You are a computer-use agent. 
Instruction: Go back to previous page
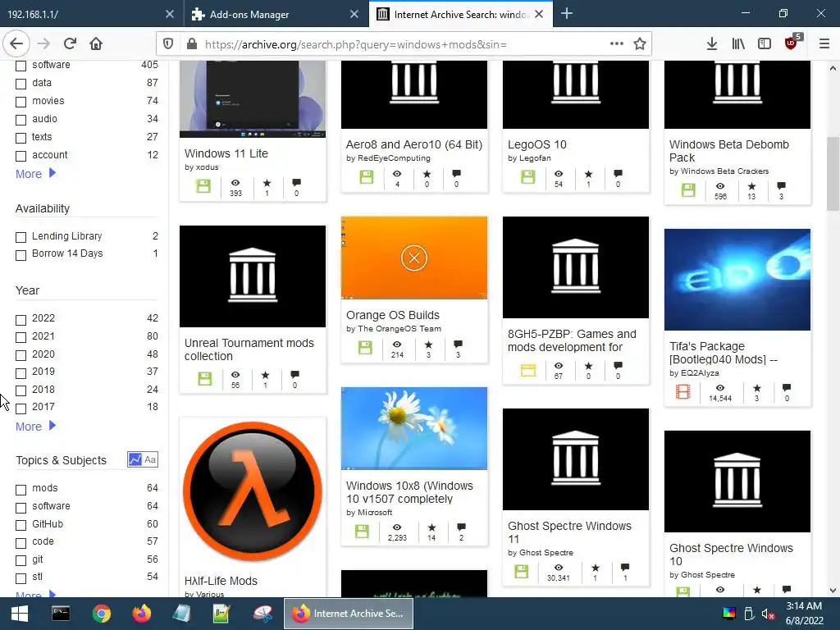[x=16, y=44]
